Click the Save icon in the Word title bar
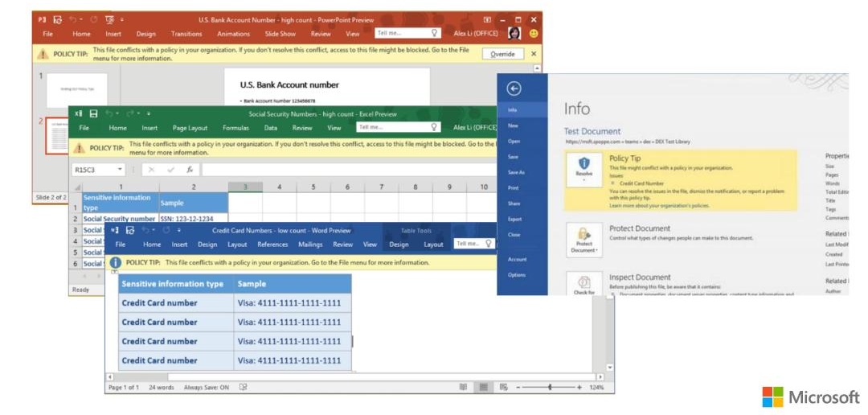868x415 pixels. coord(130,231)
